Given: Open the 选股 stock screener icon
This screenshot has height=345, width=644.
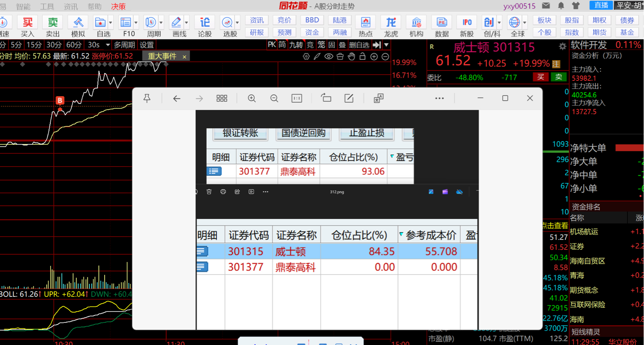Looking at the screenshot, I should tap(227, 22).
